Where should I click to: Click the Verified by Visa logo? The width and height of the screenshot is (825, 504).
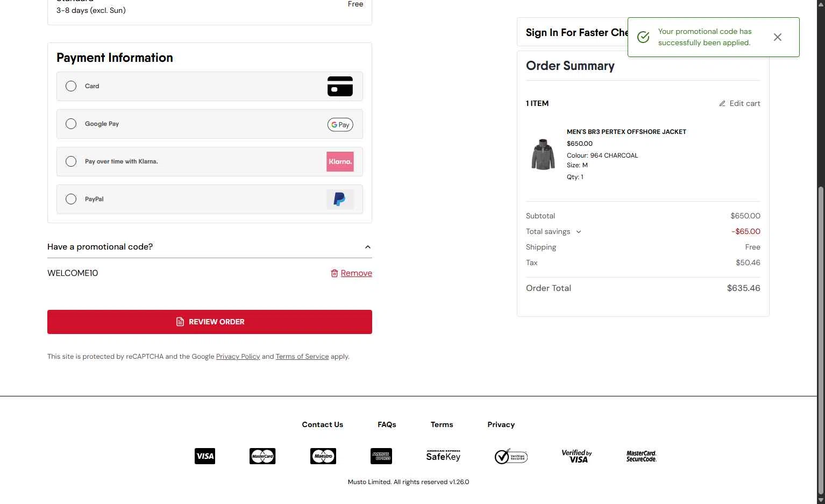[x=577, y=456]
